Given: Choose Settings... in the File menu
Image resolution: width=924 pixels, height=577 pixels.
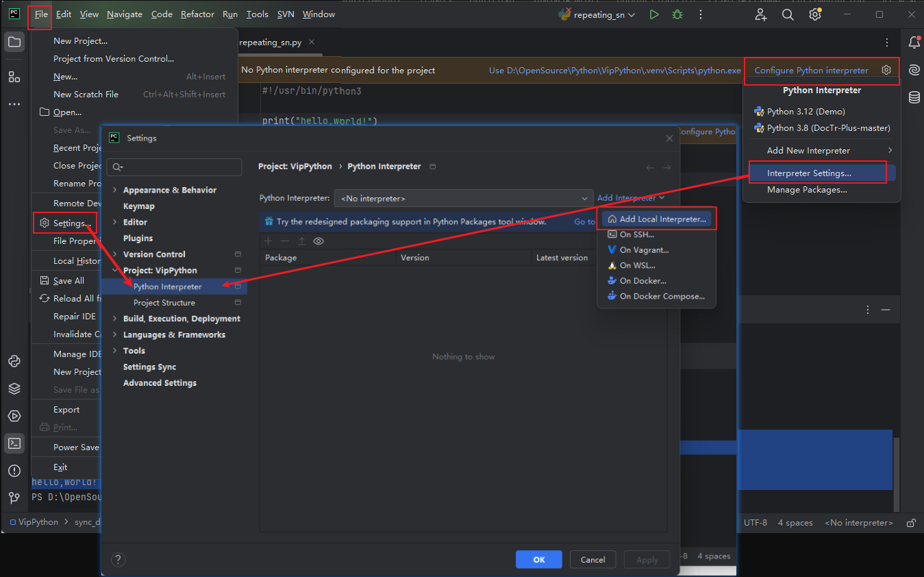Looking at the screenshot, I should [72, 223].
